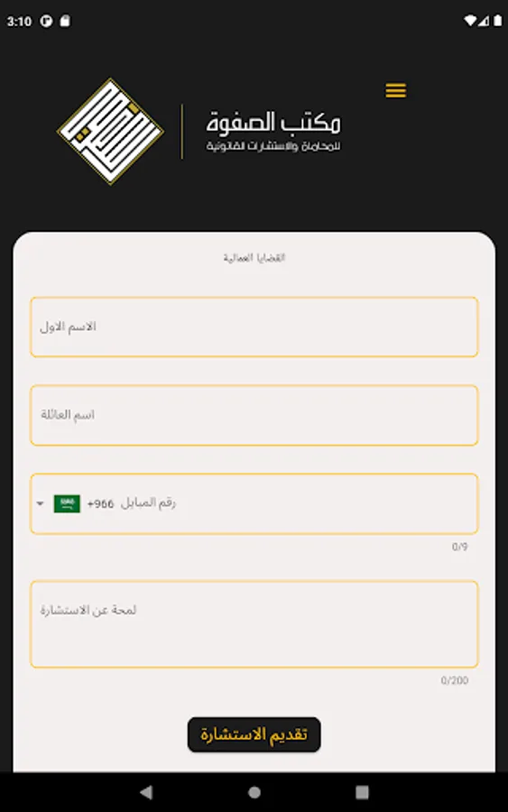Tap the 0/200 character counter
This screenshot has width=508, height=812.
455,680
